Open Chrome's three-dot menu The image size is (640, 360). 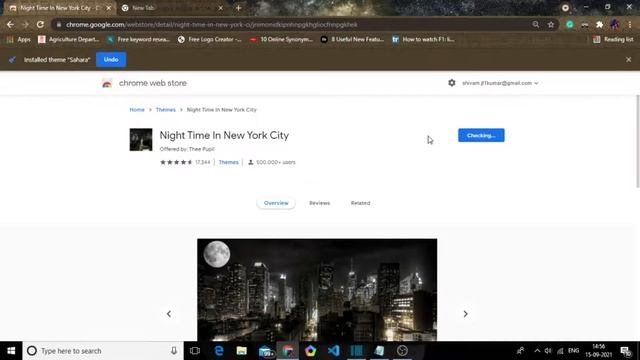[630, 24]
